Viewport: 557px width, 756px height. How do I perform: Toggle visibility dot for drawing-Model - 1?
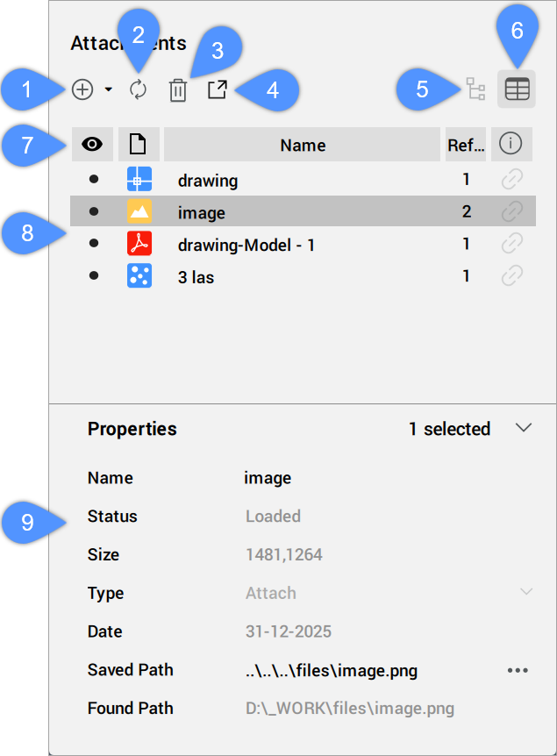pos(92,245)
